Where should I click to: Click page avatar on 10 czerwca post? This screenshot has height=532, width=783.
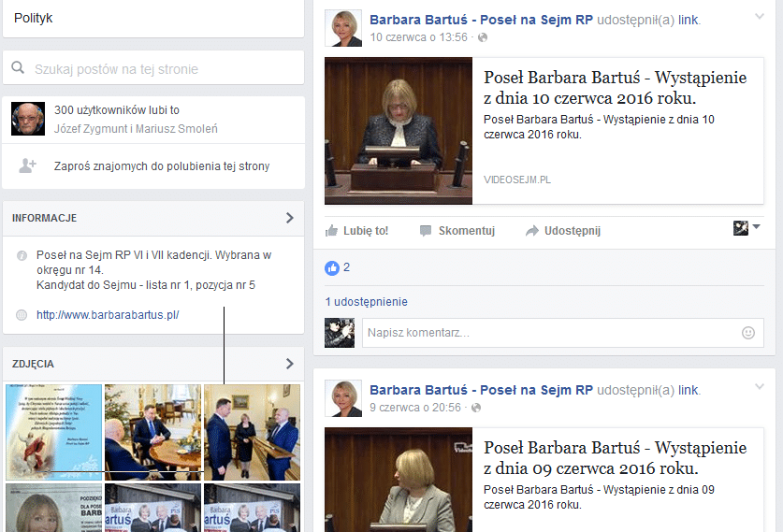[x=343, y=28]
